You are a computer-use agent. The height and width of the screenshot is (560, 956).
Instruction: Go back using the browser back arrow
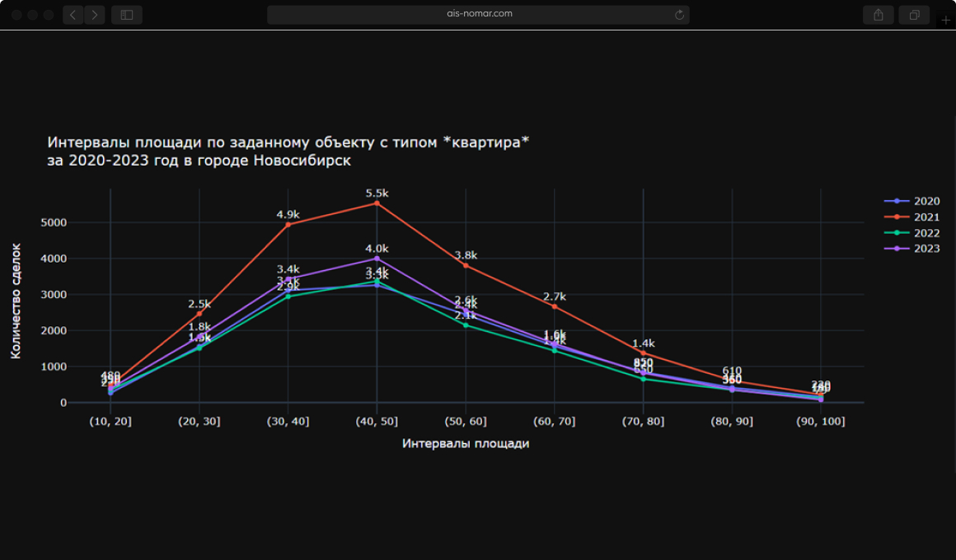pyautogui.click(x=73, y=15)
